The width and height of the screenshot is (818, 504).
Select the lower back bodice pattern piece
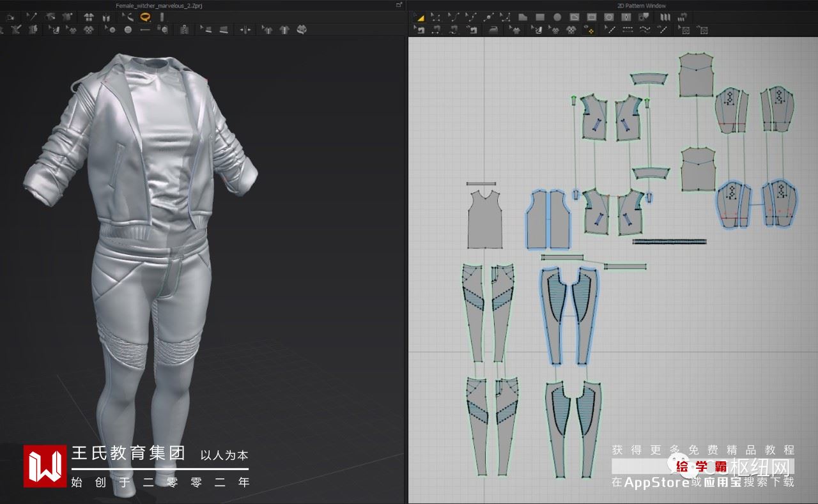coord(697,169)
